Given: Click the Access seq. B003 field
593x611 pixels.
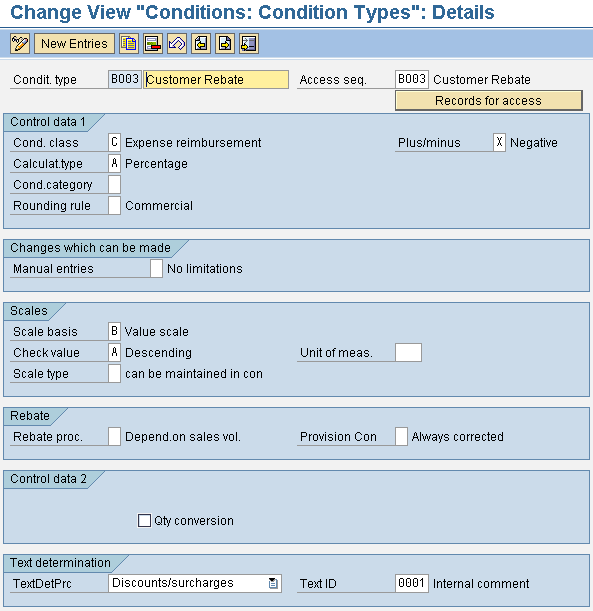Looking at the screenshot, I should tap(412, 79).
